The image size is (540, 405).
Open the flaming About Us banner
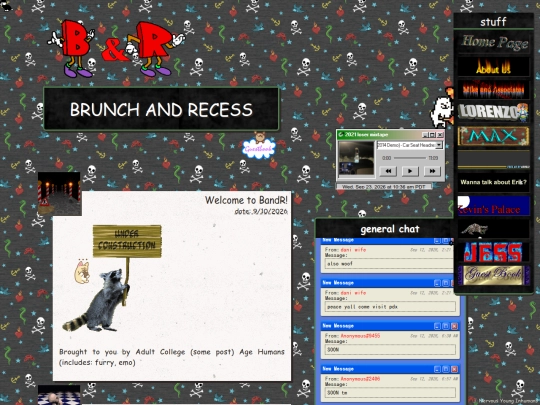point(494,66)
